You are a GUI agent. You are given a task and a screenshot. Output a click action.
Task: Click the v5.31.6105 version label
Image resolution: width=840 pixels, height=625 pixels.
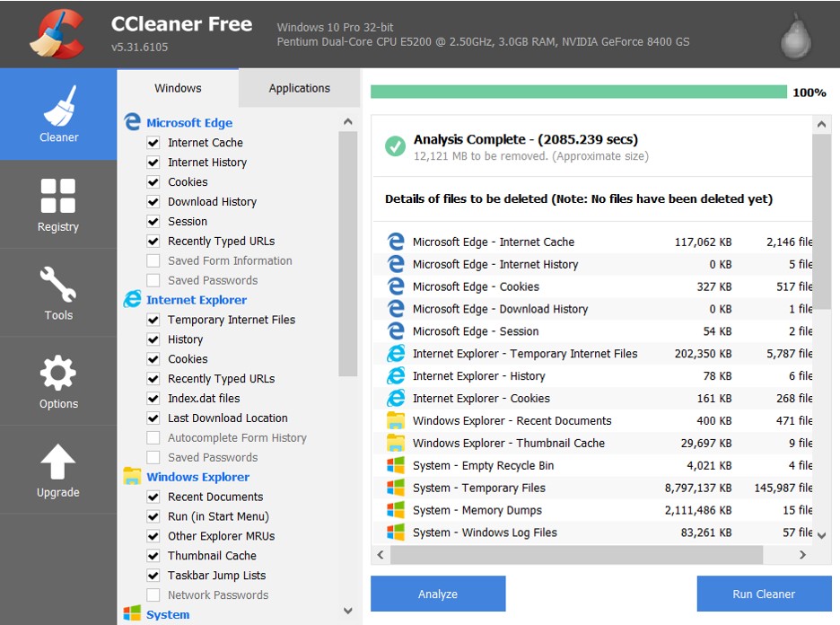click(x=140, y=48)
